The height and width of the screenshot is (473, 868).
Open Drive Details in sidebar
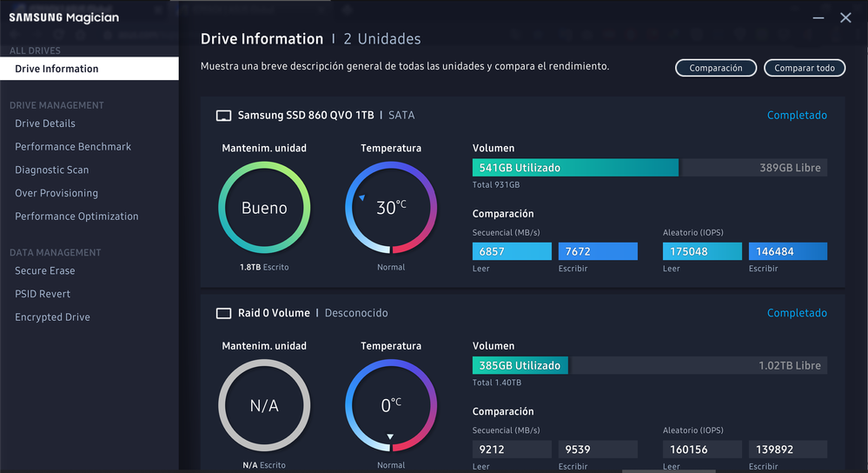tap(45, 123)
